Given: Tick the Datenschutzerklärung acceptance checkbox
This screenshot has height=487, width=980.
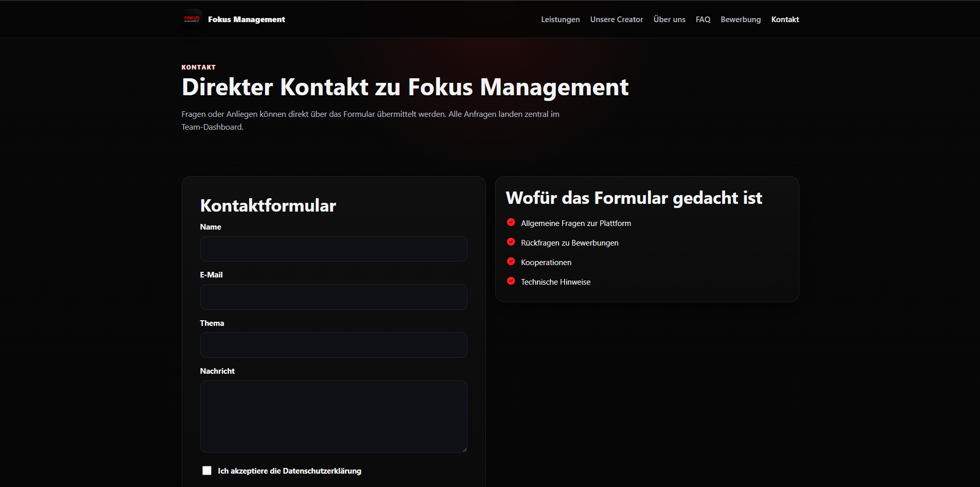Looking at the screenshot, I should click(x=207, y=471).
